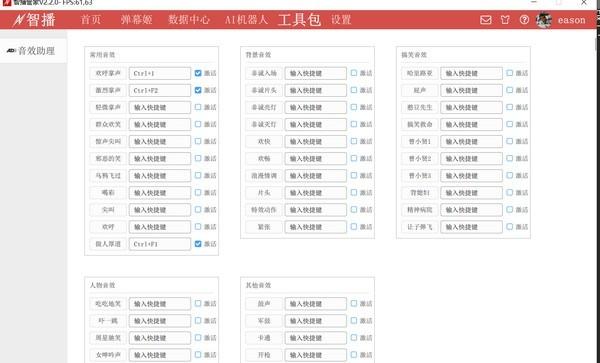Focus shortcut field for 欢快
This screenshot has width=600, height=363.
point(316,141)
